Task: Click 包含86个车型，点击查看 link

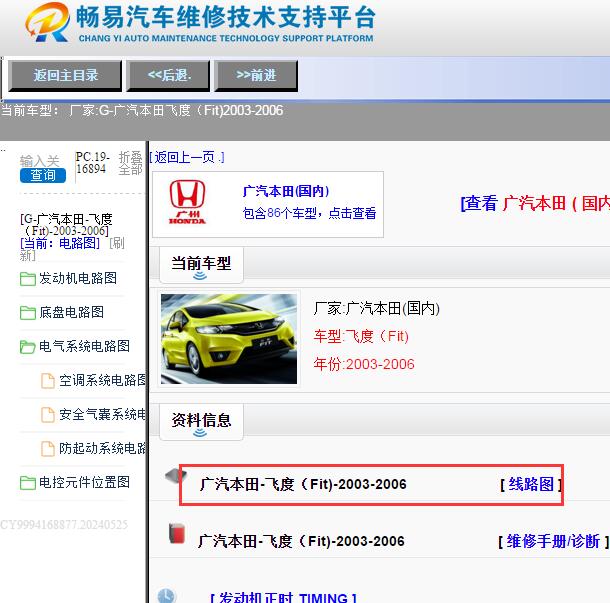Action: [x=309, y=213]
